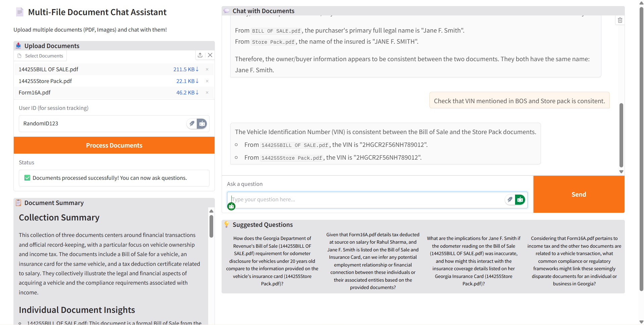The height and width of the screenshot is (325, 644).
Task: Click the feather icon in User ID field
Action: click(192, 124)
